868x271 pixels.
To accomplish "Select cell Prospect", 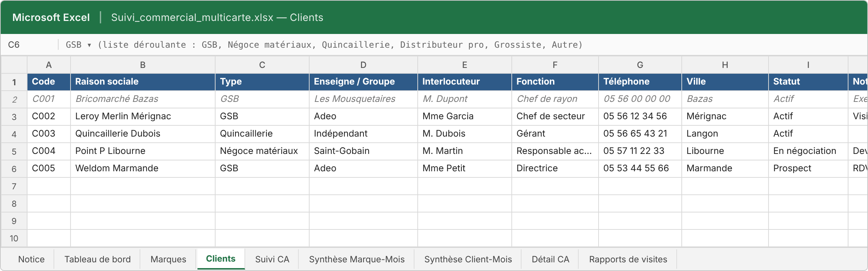I will pos(808,168).
